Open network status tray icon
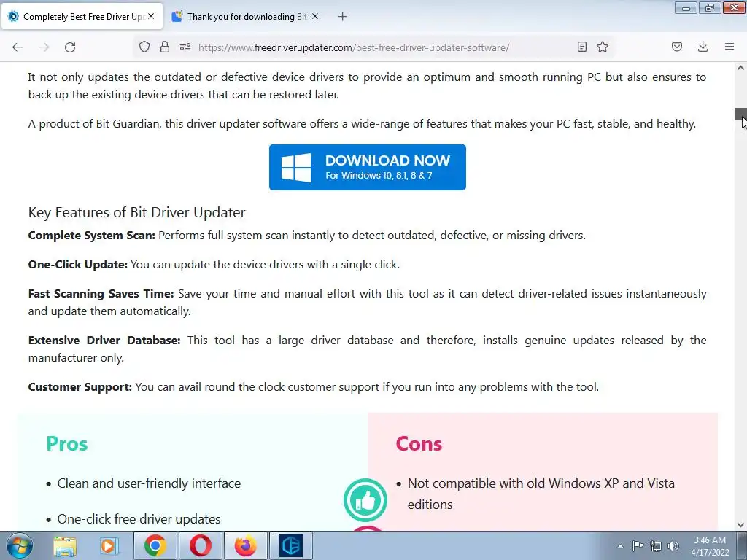The image size is (747, 560). 656,545
